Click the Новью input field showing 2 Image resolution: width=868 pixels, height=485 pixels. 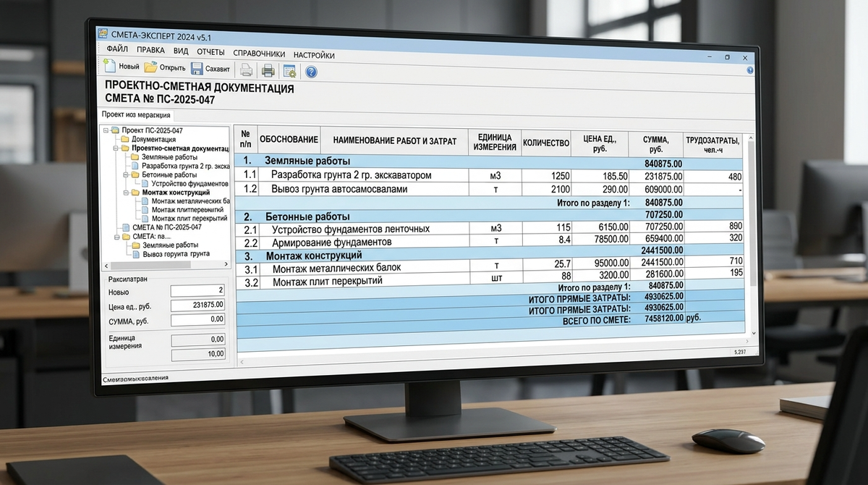(x=197, y=290)
